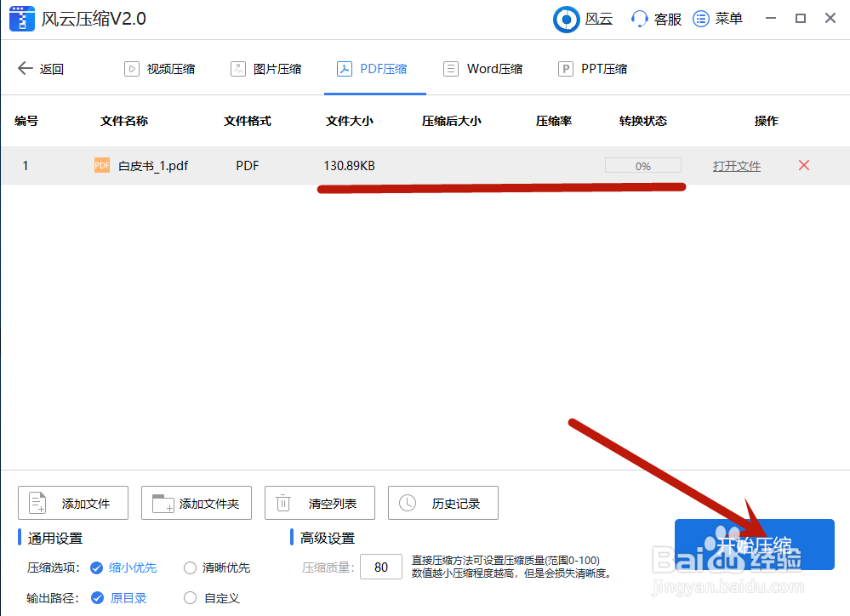Open 客服 customer service
The image size is (850, 616).
[x=655, y=18]
